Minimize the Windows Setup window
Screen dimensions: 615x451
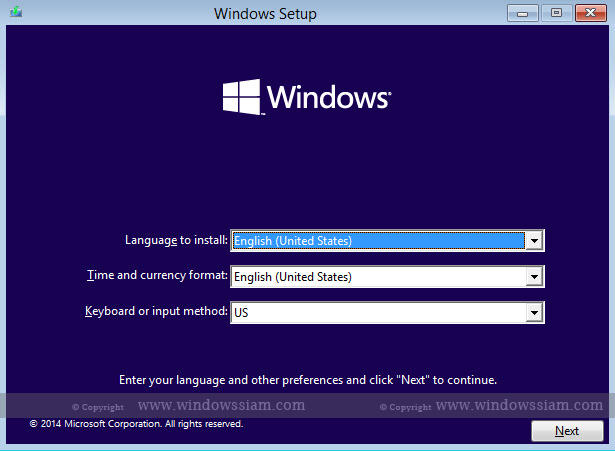523,13
